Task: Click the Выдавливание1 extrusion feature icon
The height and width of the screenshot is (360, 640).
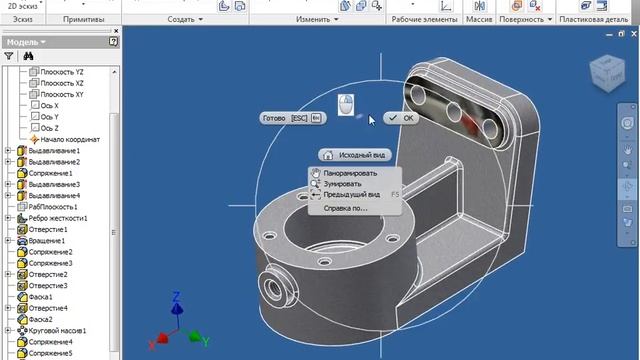Action: 22,151
